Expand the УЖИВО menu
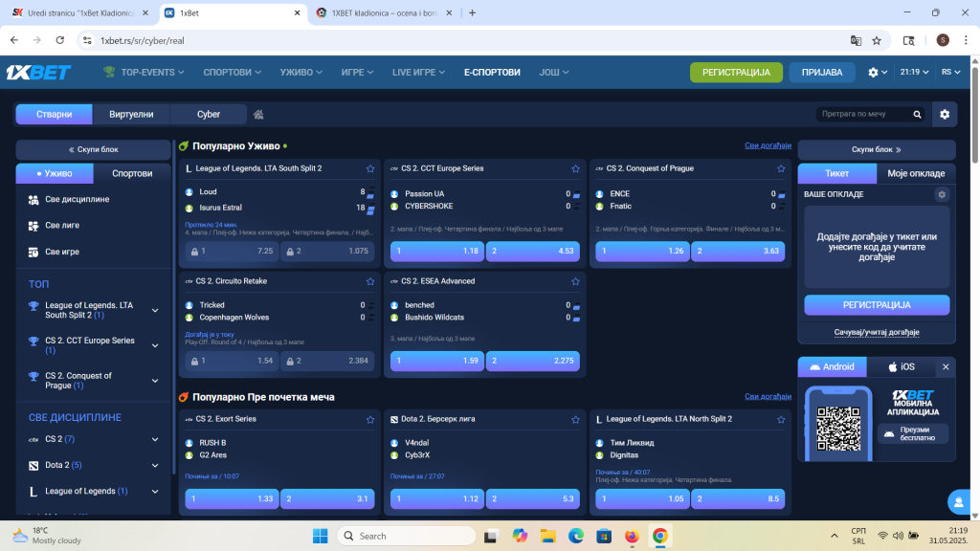The width and height of the screenshot is (980, 551). coord(301,73)
